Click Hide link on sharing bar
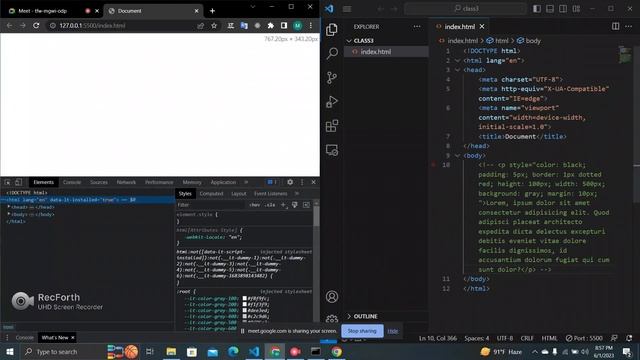This screenshot has width=640, height=360. 393,331
